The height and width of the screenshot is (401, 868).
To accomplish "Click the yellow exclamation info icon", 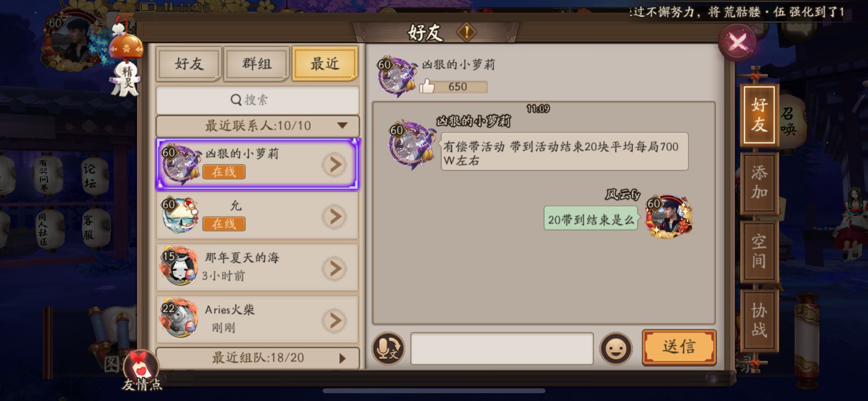I will pyautogui.click(x=467, y=32).
